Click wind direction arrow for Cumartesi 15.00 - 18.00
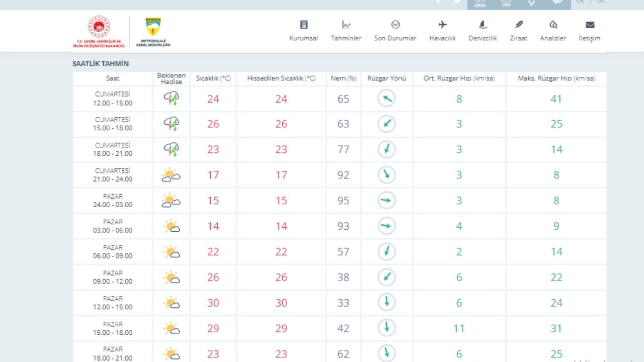 click(386, 124)
